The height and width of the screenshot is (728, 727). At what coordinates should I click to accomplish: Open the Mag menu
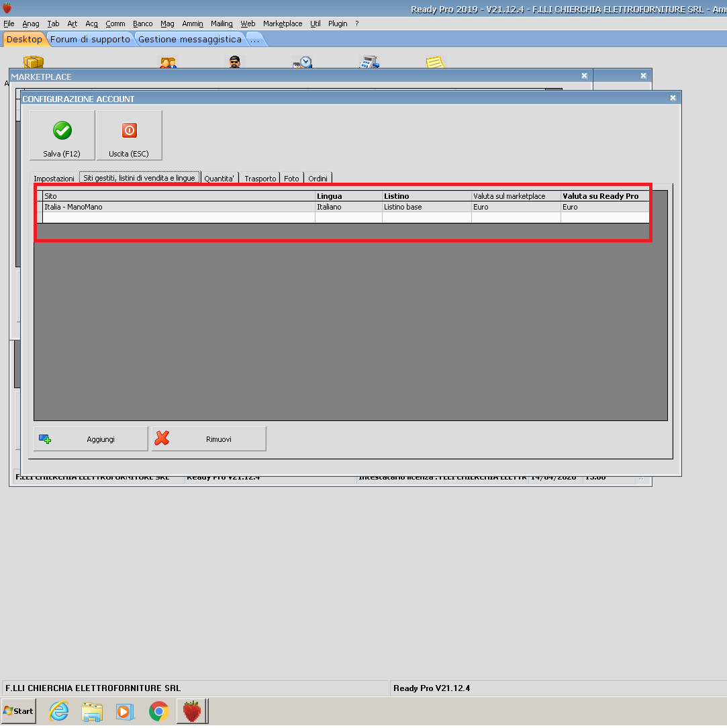(x=167, y=24)
